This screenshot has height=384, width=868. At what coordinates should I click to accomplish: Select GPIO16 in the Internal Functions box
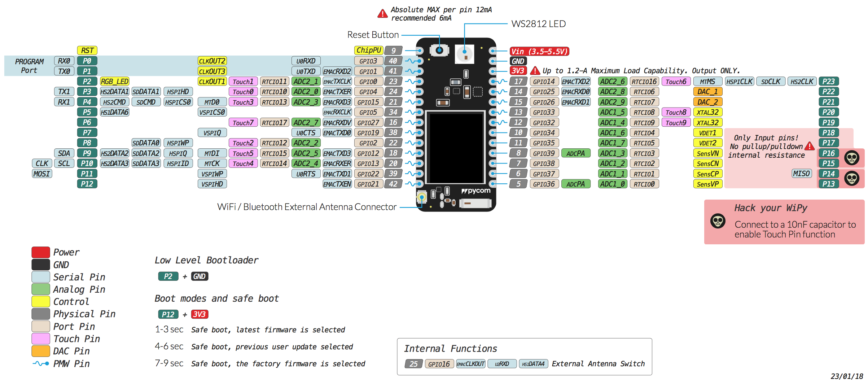(439, 364)
